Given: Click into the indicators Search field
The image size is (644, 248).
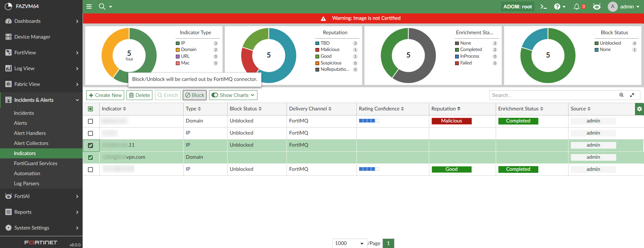Looking at the screenshot, I should pos(553,95).
